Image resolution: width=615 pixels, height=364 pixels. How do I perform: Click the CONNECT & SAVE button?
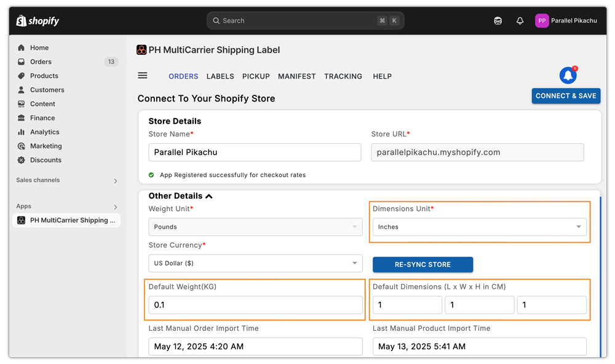click(x=566, y=96)
